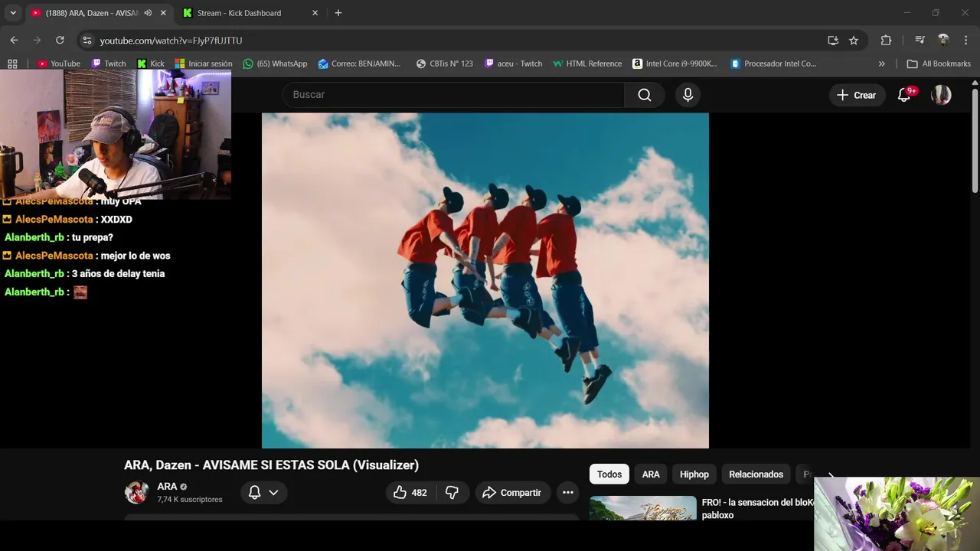View site information for youtube.com
980x551 pixels.
click(x=87, y=41)
